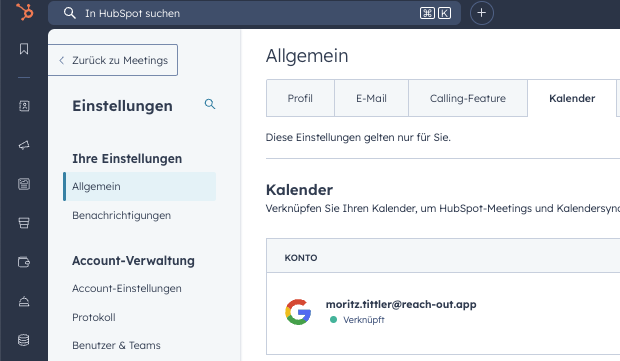Open the Marketing megaphone icon
This screenshot has height=361, width=620.
click(24, 145)
